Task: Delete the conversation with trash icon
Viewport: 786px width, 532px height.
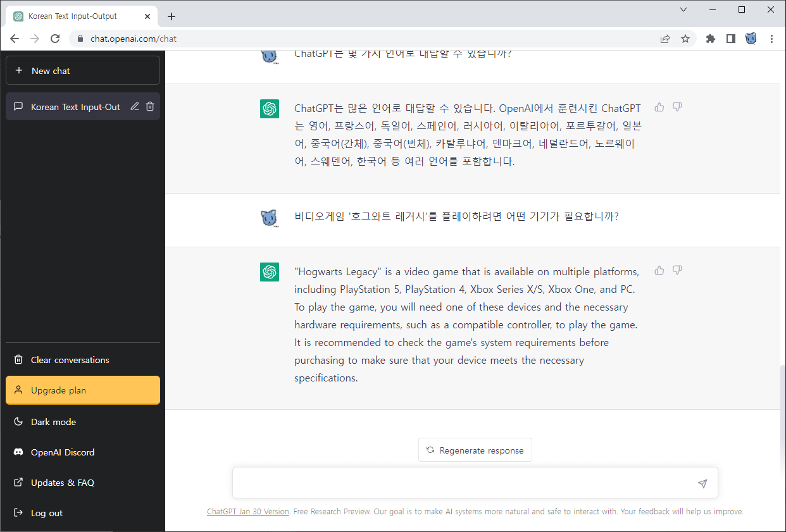Action: [x=150, y=107]
